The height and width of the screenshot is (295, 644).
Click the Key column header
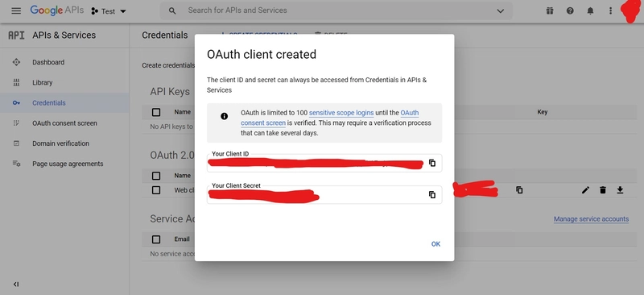pos(542,112)
